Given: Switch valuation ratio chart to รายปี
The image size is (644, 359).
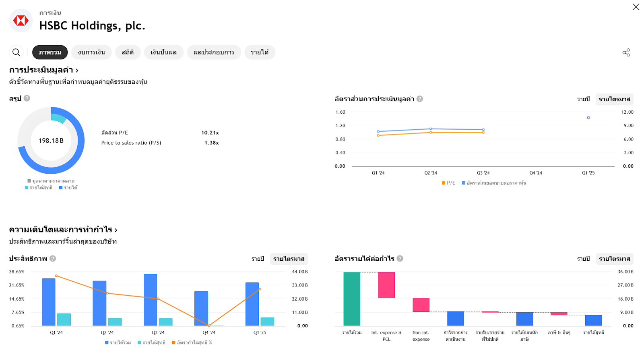Looking at the screenshot, I should click(583, 99).
